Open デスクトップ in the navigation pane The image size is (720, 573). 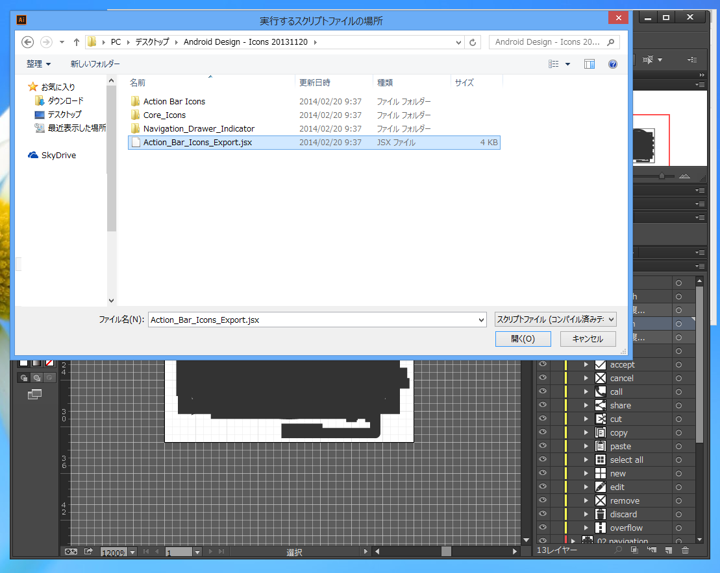tap(58, 114)
